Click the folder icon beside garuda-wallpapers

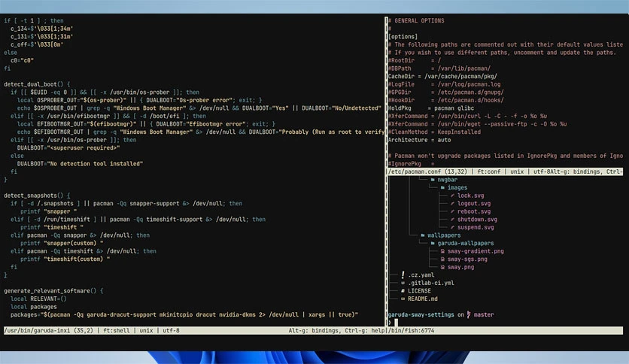point(433,244)
